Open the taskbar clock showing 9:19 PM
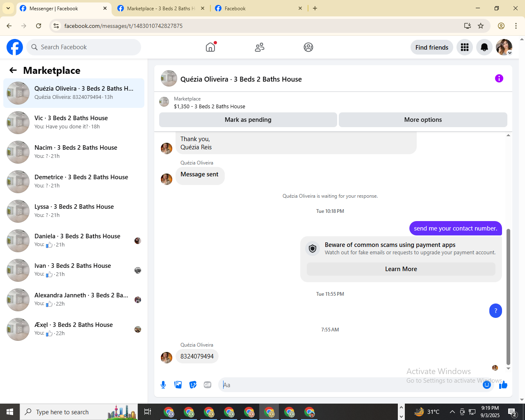This screenshot has width=525, height=420. tap(490, 412)
